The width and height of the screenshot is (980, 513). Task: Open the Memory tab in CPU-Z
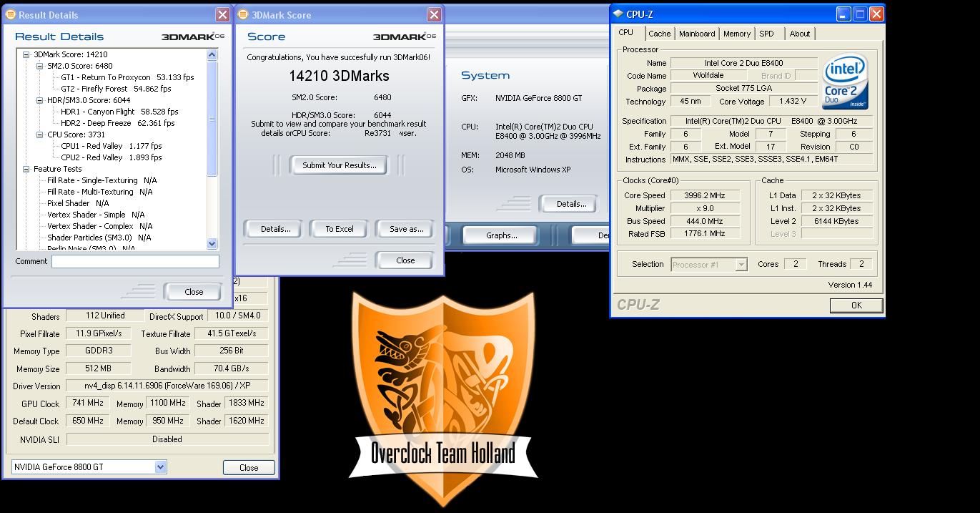(736, 34)
